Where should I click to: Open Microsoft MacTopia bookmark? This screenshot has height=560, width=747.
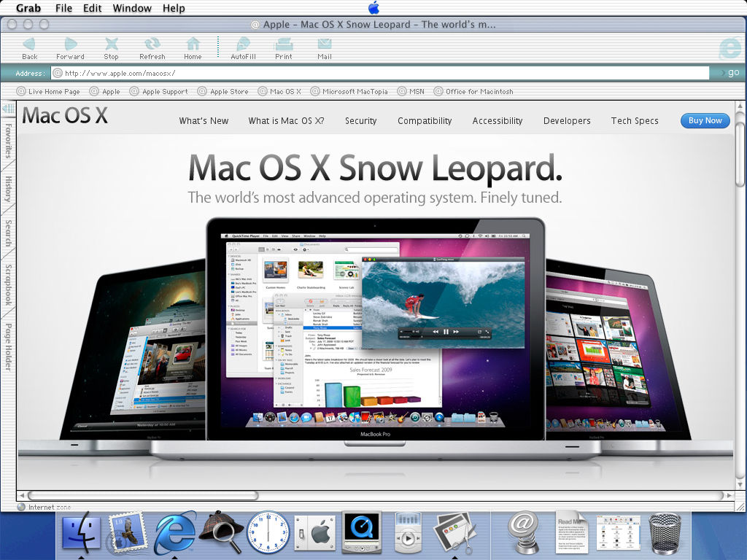349,91
